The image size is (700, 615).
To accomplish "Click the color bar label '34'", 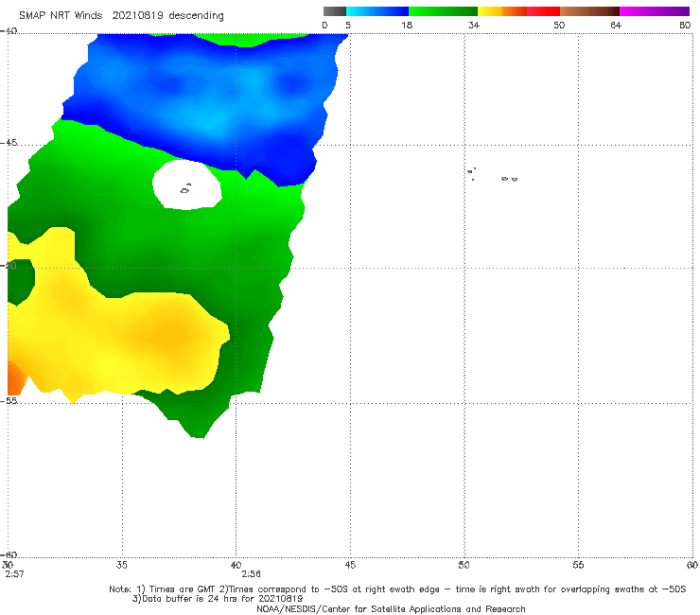I will click(x=474, y=26).
